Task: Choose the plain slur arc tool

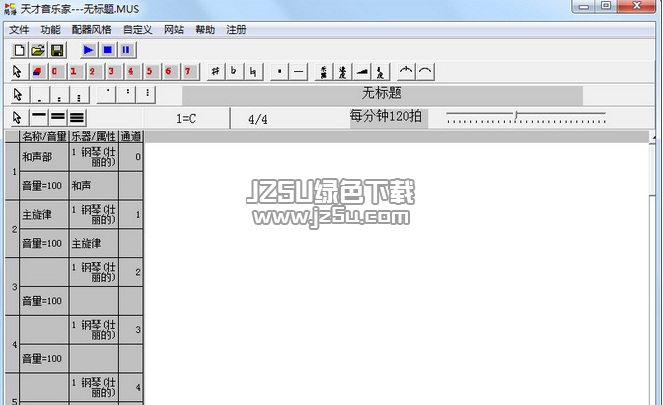Action: point(425,71)
